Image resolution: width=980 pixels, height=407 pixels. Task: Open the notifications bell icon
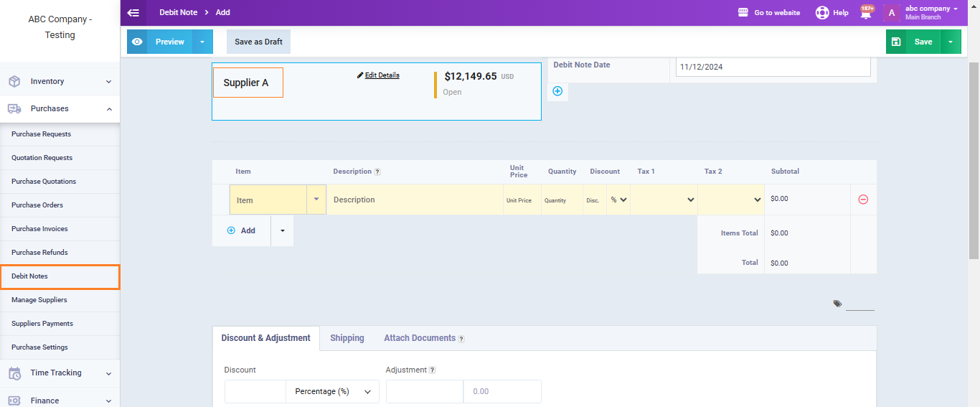pyautogui.click(x=867, y=13)
